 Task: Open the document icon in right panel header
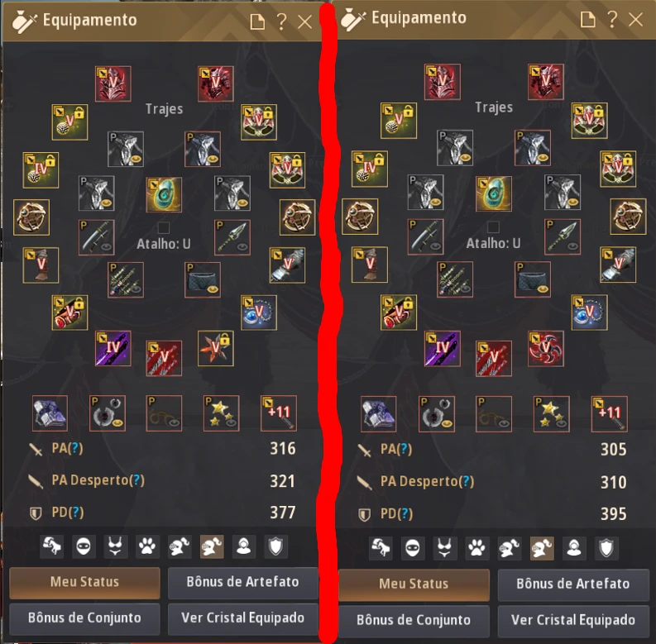point(587,19)
